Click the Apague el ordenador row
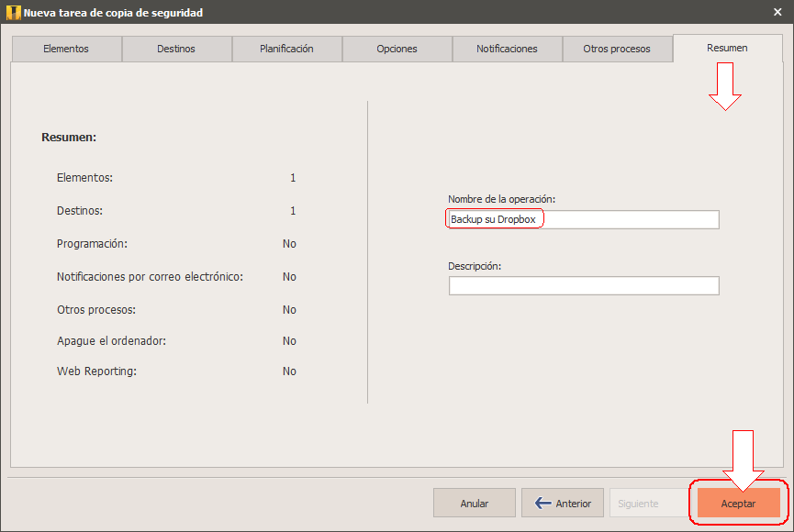This screenshot has height=532, width=794. (x=176, y=340)
